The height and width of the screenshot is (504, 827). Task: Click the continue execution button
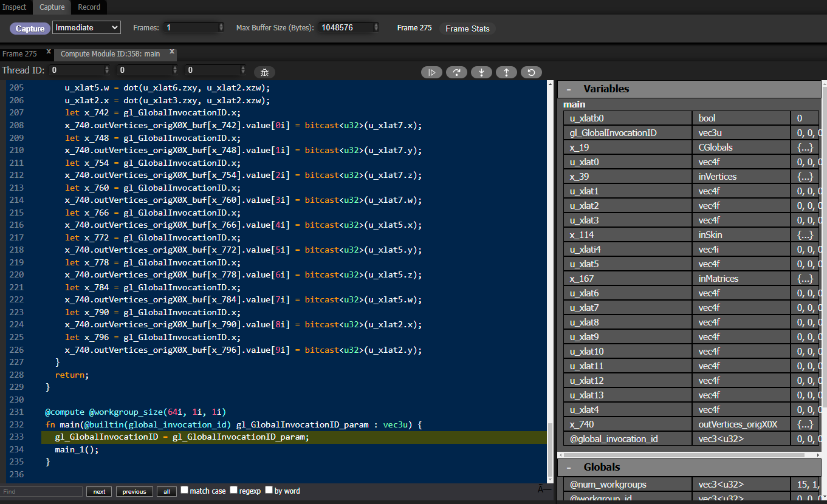coord(432,72)
